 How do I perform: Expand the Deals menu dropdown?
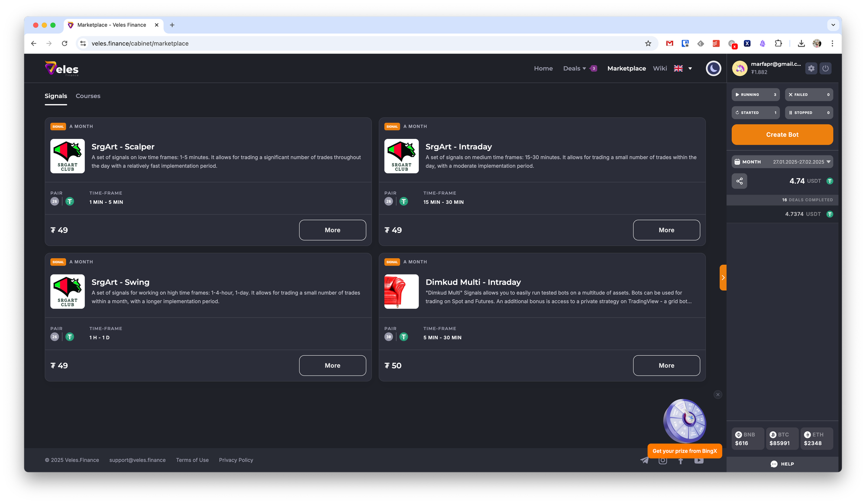point(574,68)
